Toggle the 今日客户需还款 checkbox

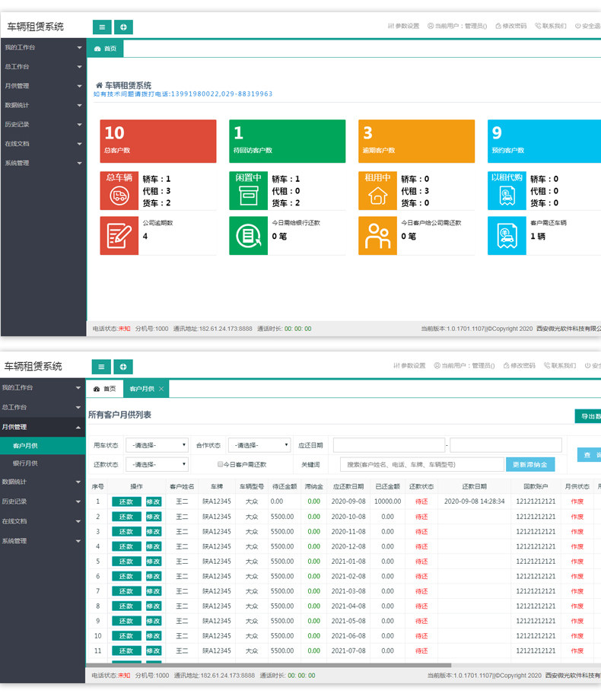click(x=220, y=464)
